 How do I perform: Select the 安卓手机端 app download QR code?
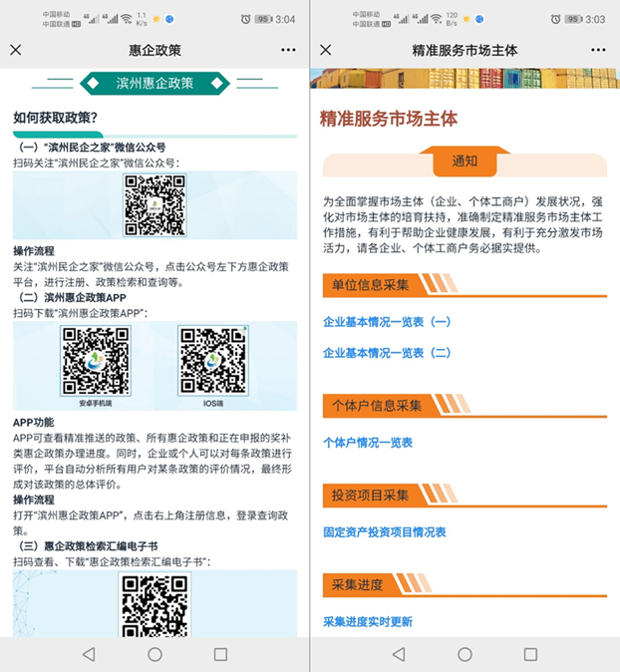pyautogui.click(x=96, y=360)
